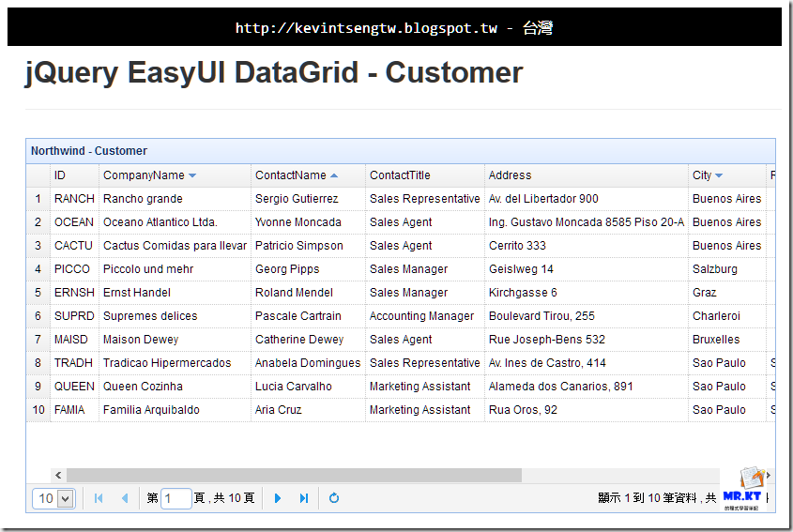
Task: Click Supremes delices company cell
Action: (175, 316)
